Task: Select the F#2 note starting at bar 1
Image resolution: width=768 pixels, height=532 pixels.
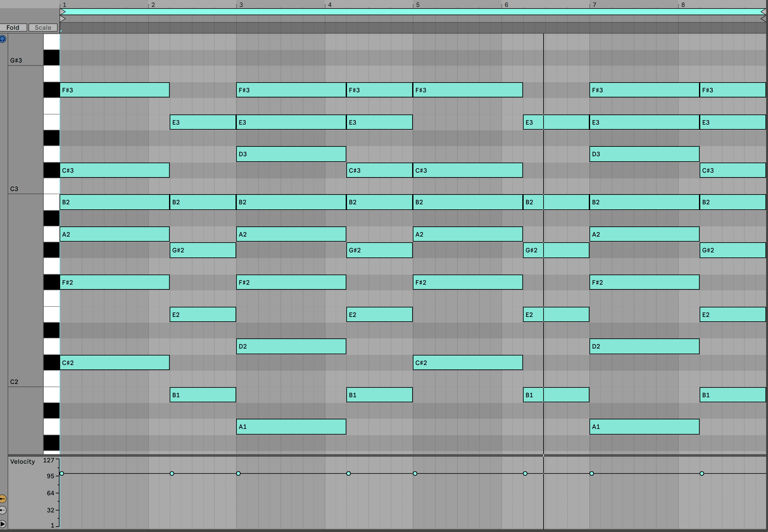Action: (x=115, y=282)
